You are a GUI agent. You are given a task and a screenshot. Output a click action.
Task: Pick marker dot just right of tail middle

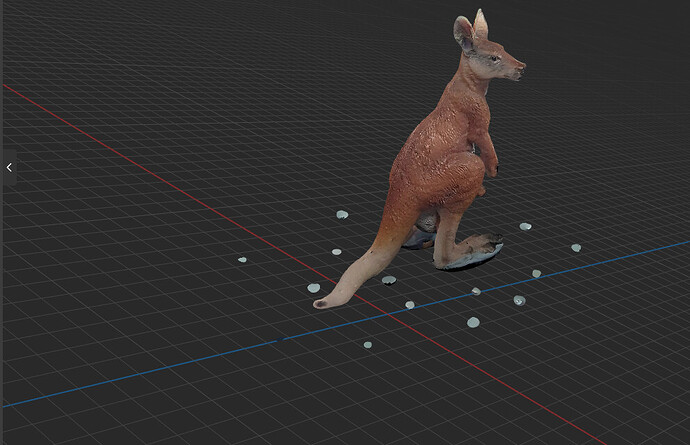[x=389, y=280]
